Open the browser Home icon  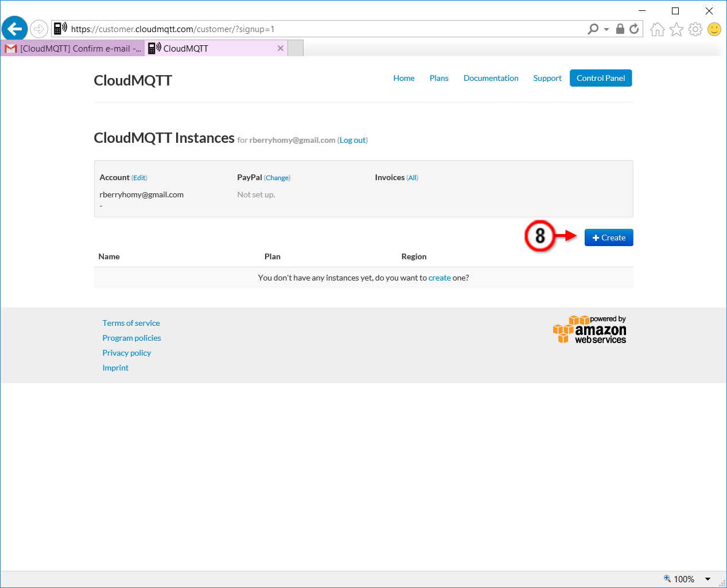[x=658, y=29]
